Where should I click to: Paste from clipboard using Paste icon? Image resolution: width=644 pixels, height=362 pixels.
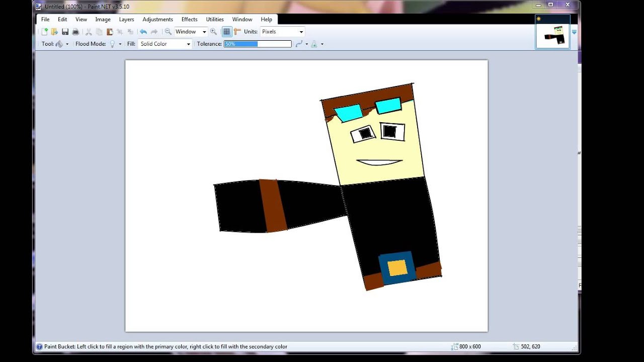[x=109, y=32]
